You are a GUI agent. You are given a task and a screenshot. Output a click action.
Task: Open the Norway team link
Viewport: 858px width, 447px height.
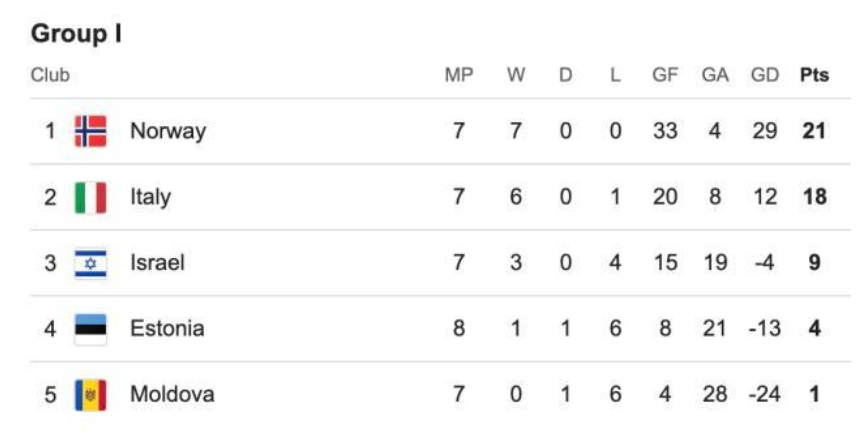(x=167, y=131)
